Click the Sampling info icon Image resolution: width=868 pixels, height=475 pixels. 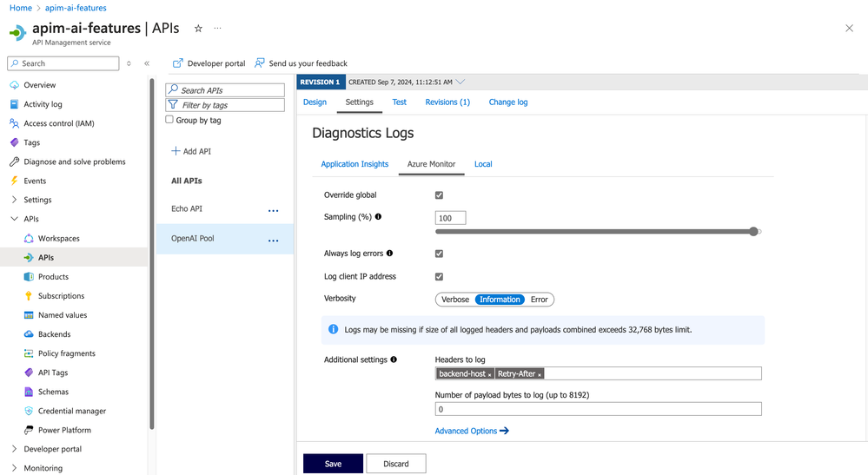[x=378, y=217]
